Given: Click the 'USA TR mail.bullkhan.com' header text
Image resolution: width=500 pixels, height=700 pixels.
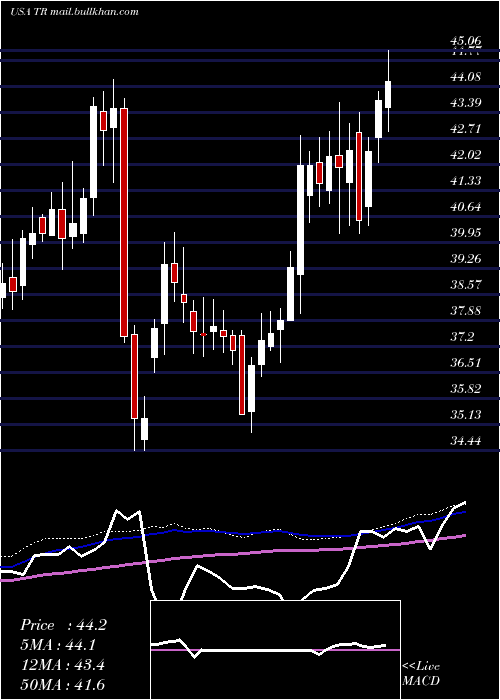Looking at the screenshot, I should tap(74, 12).
